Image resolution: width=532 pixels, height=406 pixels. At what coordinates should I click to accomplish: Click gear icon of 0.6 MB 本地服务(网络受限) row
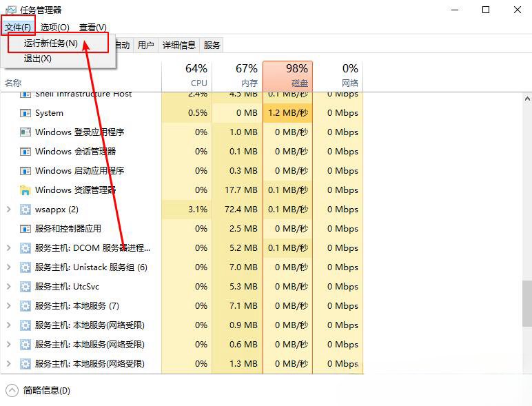pyautogui.click(x=25, y=345)
